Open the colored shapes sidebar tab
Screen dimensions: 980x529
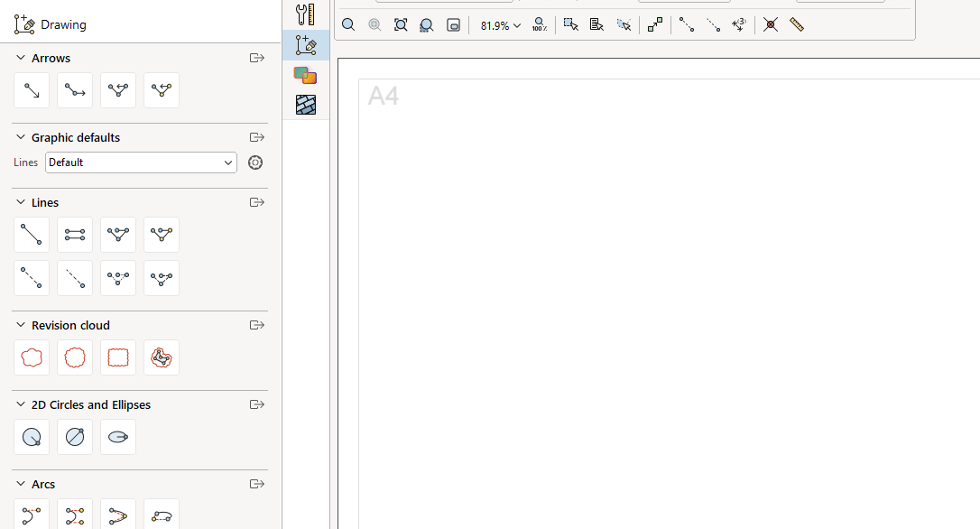coord(306,76)
